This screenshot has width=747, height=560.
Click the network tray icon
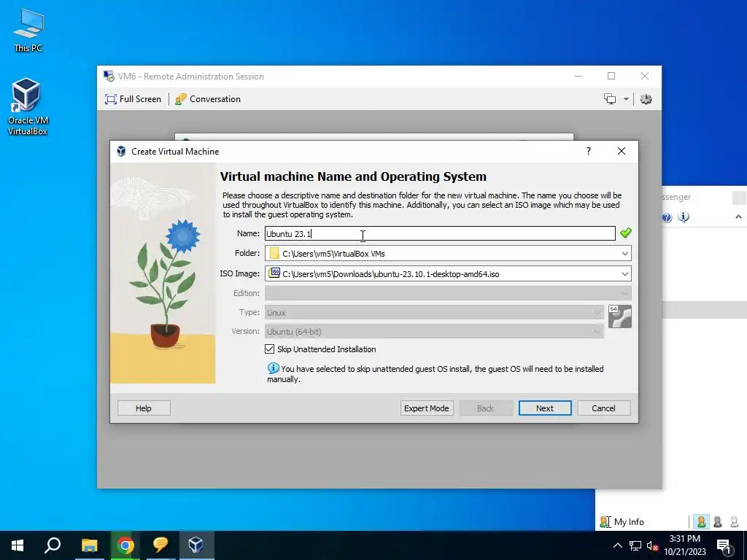[635, 545]
